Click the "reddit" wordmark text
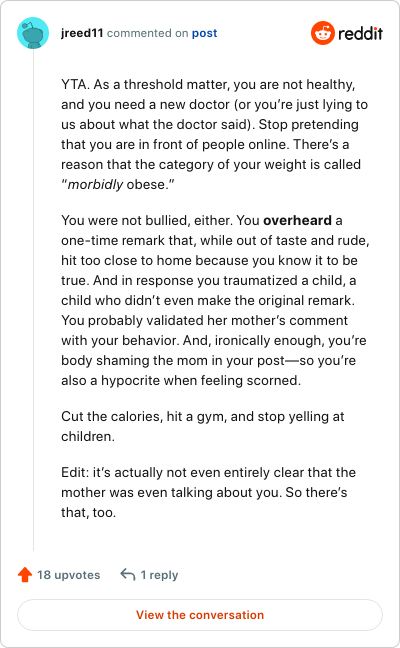The height and width of the screenshot is (648, 400). point(360,33)
